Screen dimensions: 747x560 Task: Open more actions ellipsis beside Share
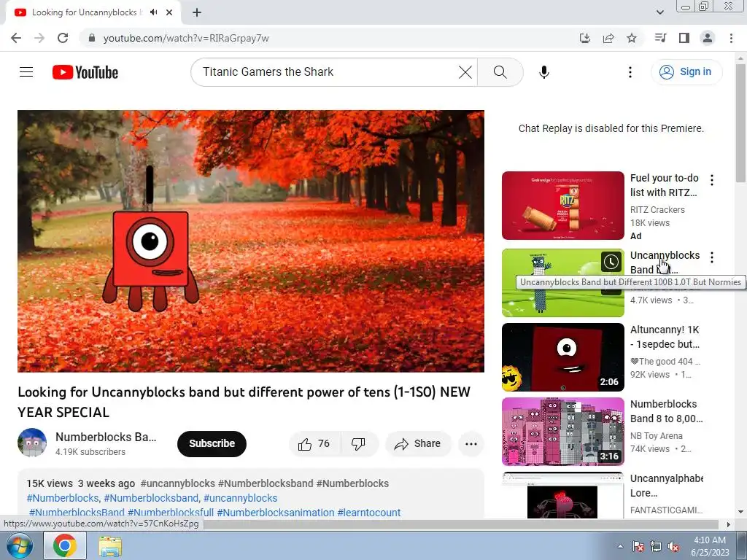pos(471,444)
